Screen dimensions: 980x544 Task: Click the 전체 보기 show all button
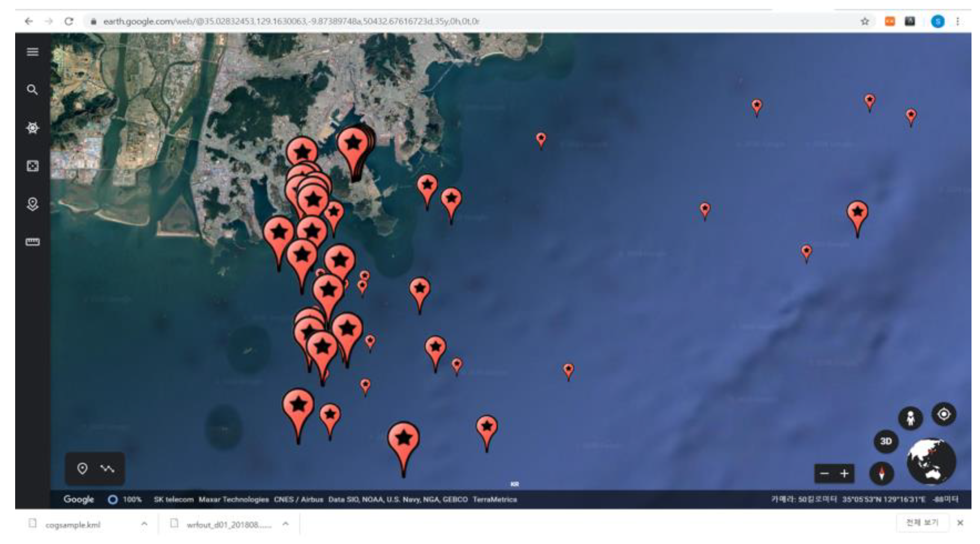tap(922, 523)
